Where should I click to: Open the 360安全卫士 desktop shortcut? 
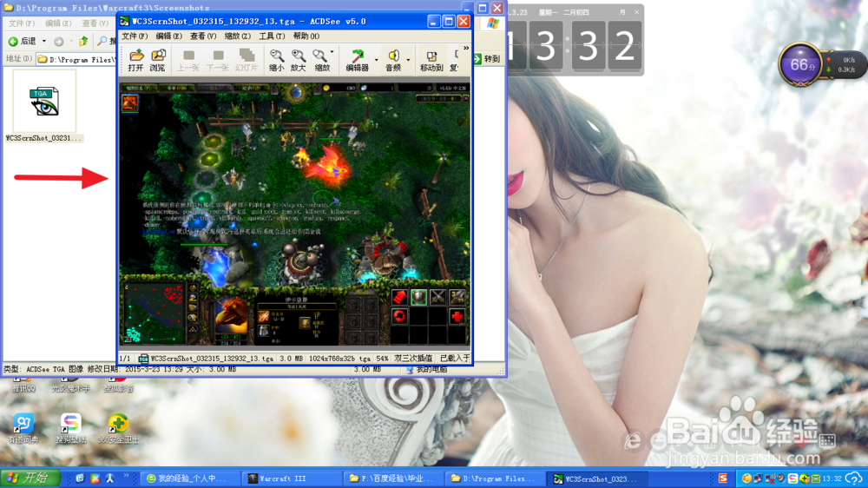(118, 429)
